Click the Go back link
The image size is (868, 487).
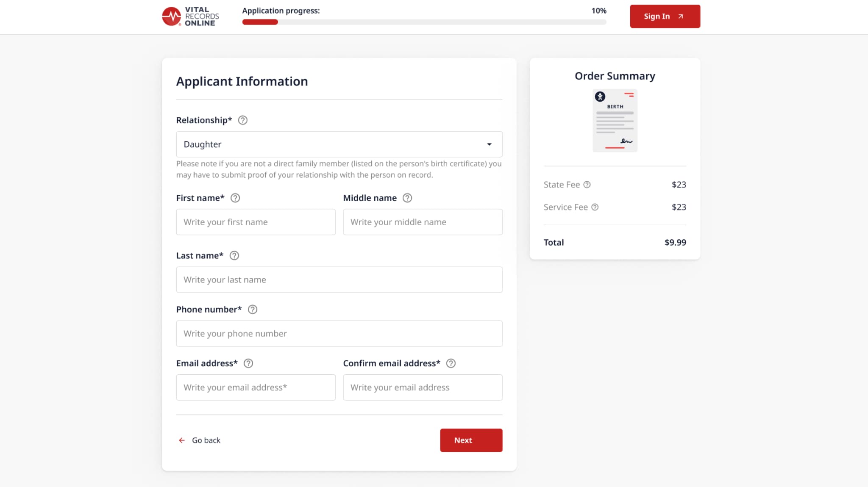pyautogui.click(x=199, y=440)
